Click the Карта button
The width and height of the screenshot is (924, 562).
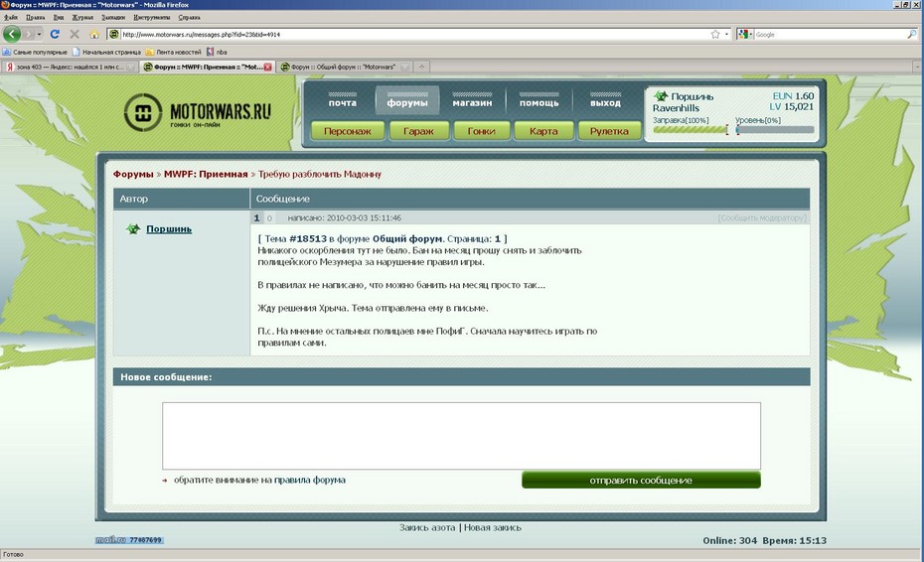pos(543,131)
